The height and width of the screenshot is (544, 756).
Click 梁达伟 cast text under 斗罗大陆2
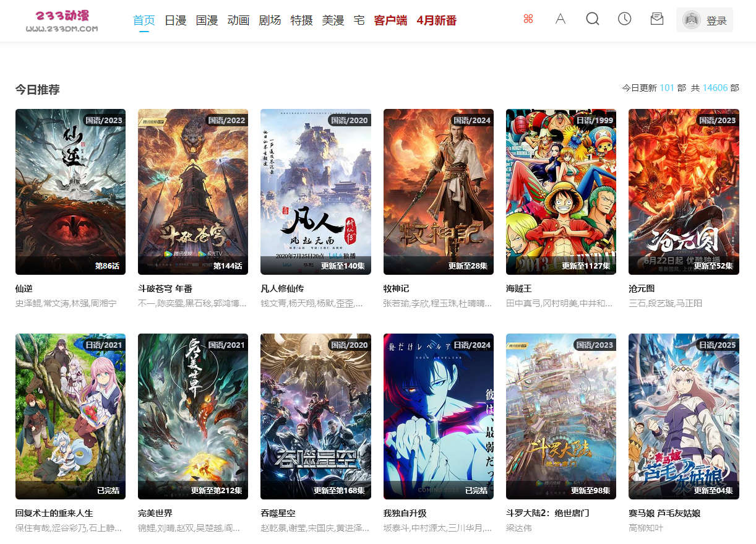pos(519,528)
